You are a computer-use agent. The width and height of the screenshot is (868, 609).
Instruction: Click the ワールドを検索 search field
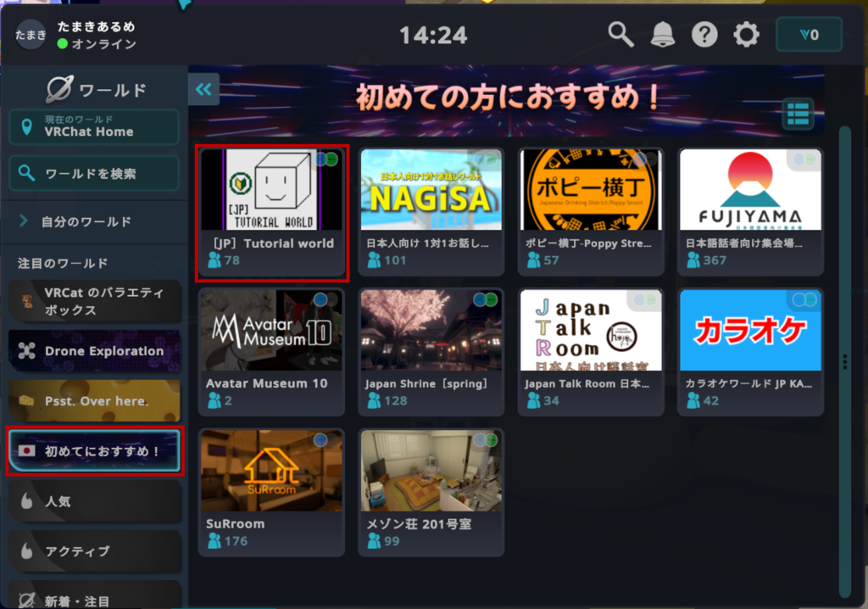pos(94,173)
